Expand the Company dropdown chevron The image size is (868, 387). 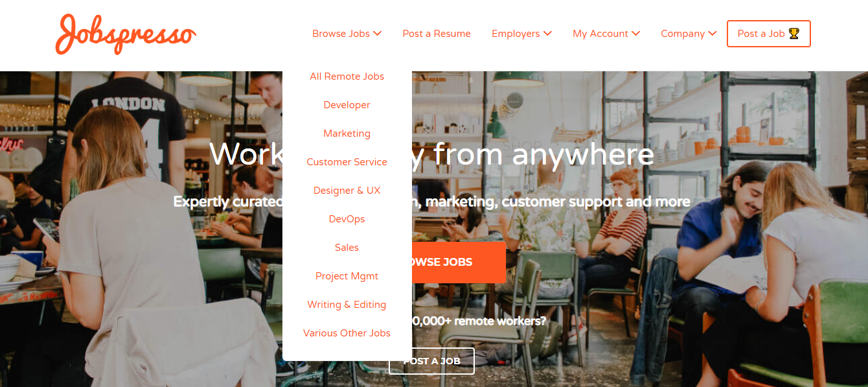[x=713, y=34]
